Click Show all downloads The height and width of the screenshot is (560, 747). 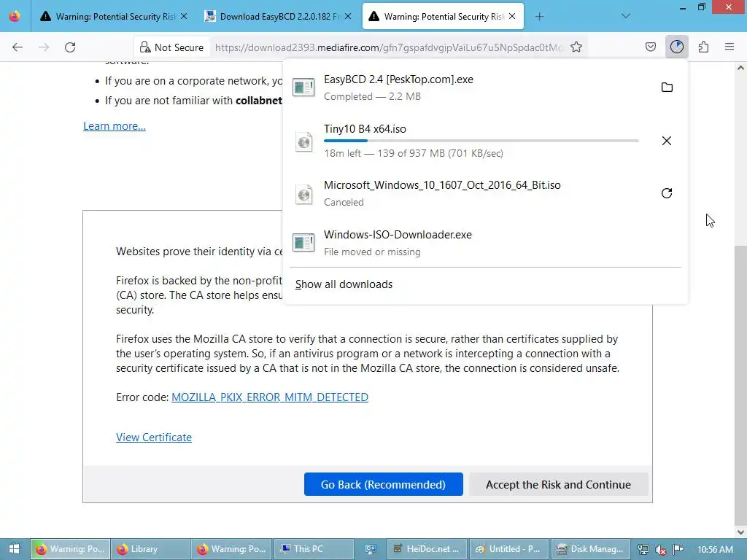pyautogui.click(x=344, y=284)
